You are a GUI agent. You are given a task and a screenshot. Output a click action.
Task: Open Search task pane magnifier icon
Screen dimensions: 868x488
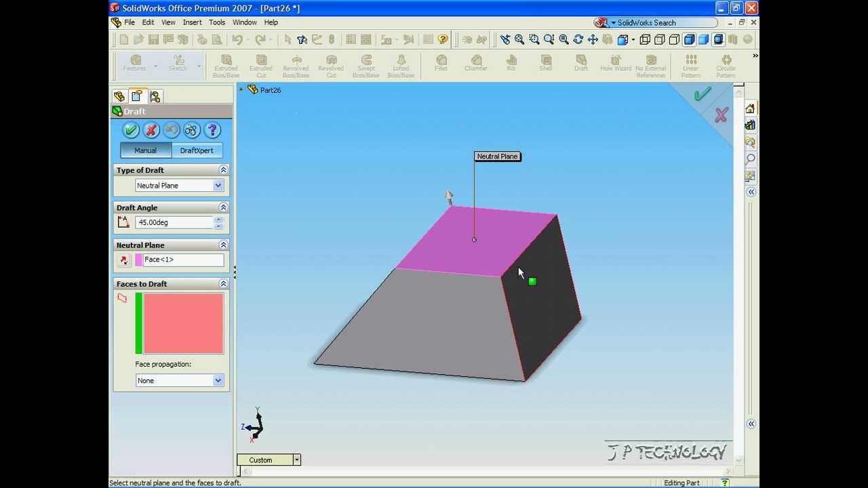coord(751,159)
